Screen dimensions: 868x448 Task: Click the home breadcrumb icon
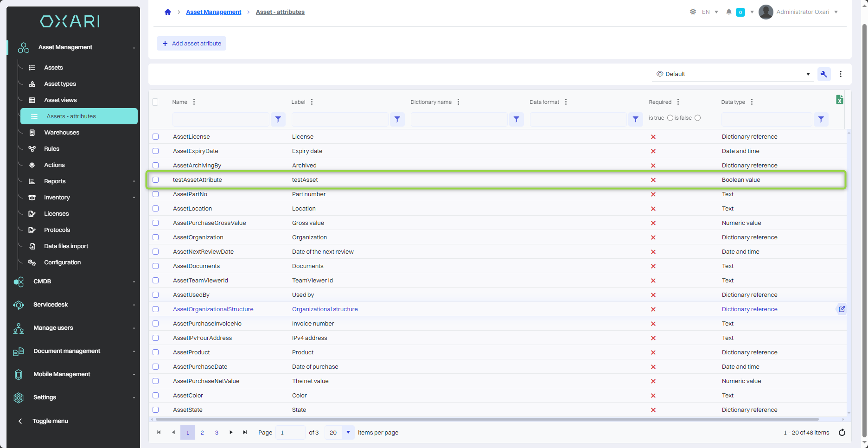pos(168,12)
